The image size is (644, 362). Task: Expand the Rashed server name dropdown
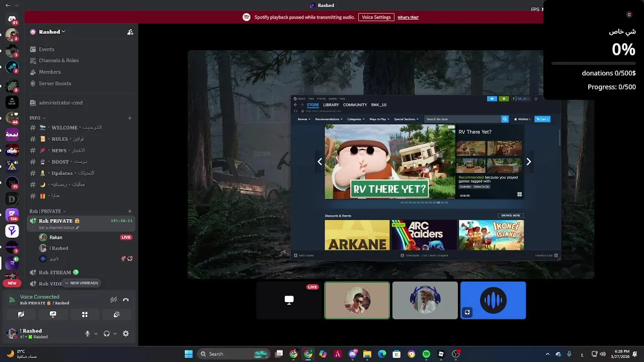63,32
